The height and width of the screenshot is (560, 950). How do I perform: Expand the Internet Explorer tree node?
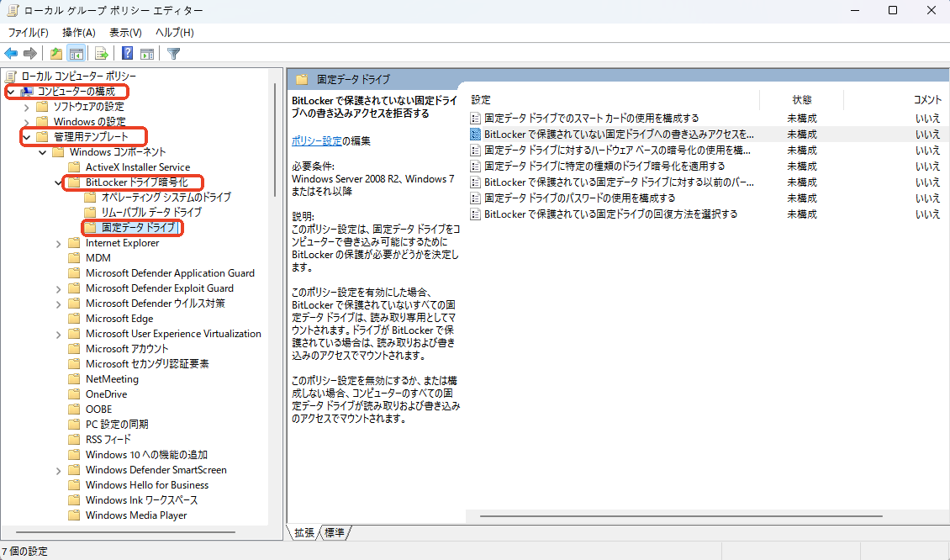point(57,243)
